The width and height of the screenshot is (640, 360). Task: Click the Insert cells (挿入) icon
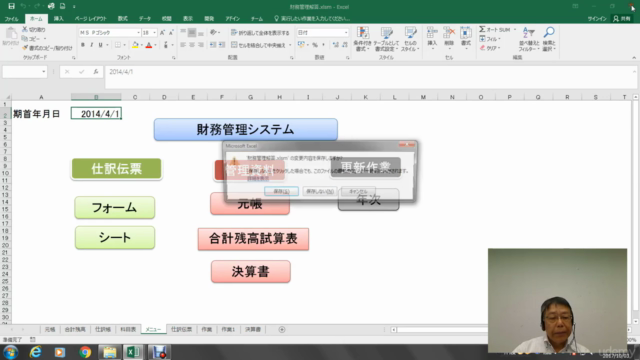point(432,33)
